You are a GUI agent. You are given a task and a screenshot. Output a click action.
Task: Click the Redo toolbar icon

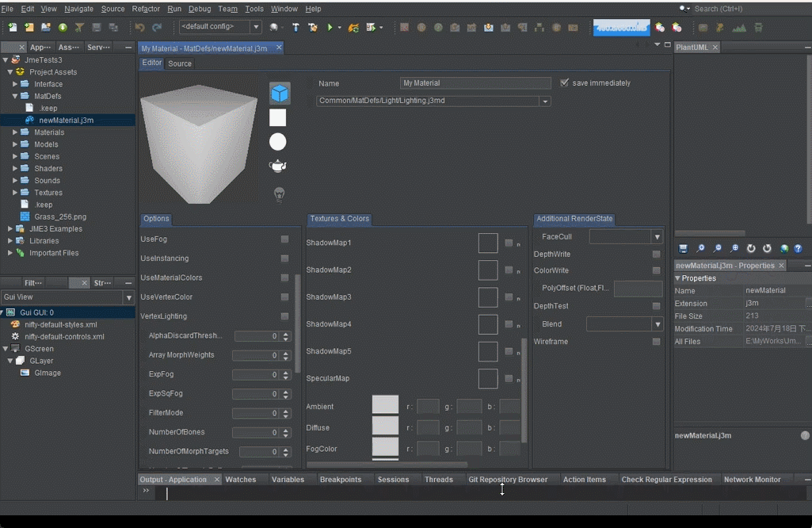point(157,28)
